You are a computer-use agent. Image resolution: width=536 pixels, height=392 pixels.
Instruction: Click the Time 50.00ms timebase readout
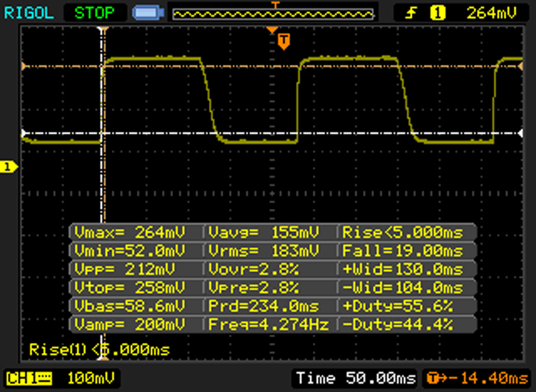click(356, 379)
